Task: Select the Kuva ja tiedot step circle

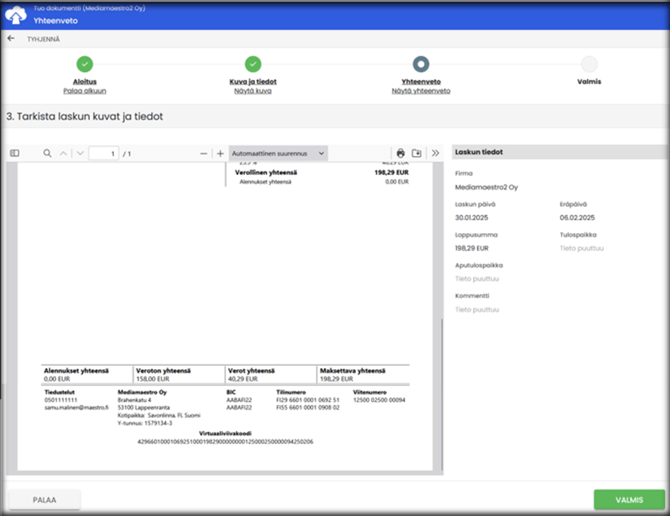Action: tap(253, 63)
